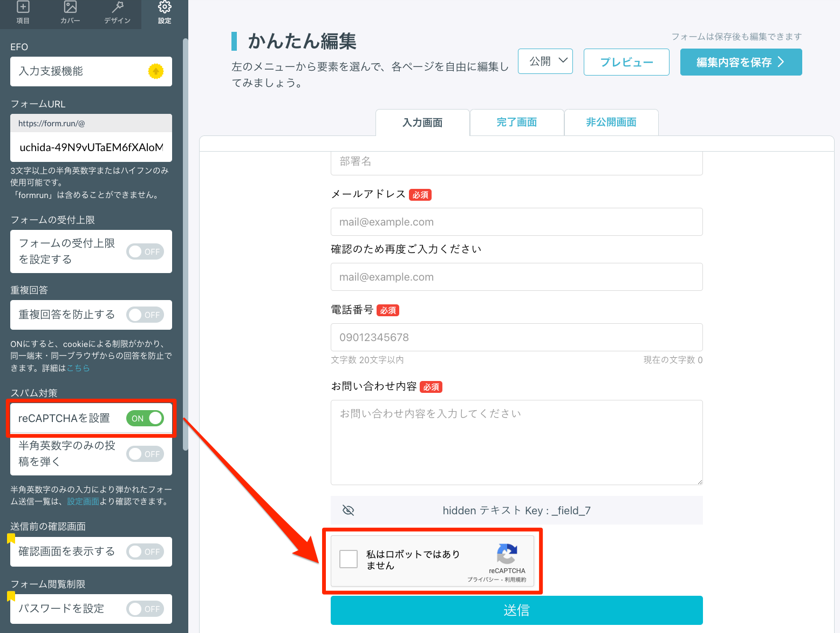Click the hidden field crossed-eye icon
The image size is (840, 633).
click(349, 511)
